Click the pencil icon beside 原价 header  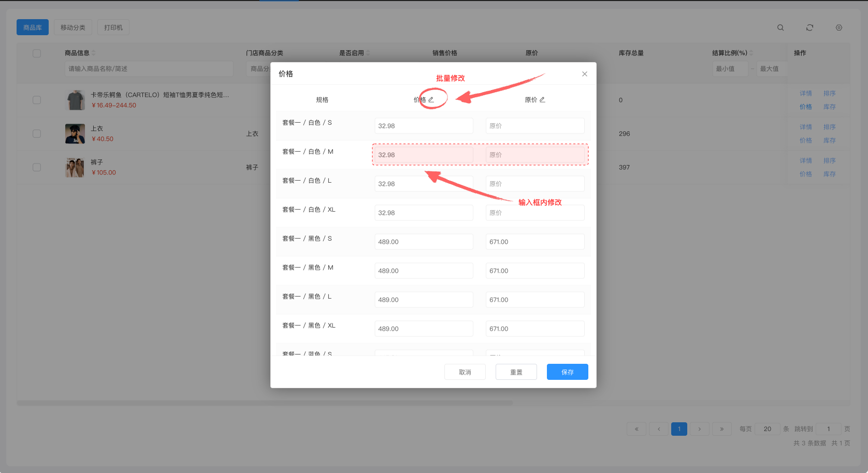pos(542,100)
